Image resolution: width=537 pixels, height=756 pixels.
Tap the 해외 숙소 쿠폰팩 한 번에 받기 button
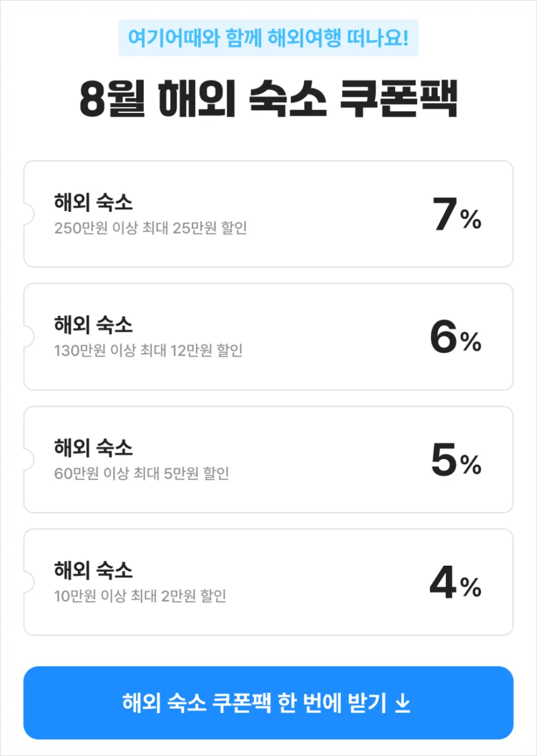(268, 703)
